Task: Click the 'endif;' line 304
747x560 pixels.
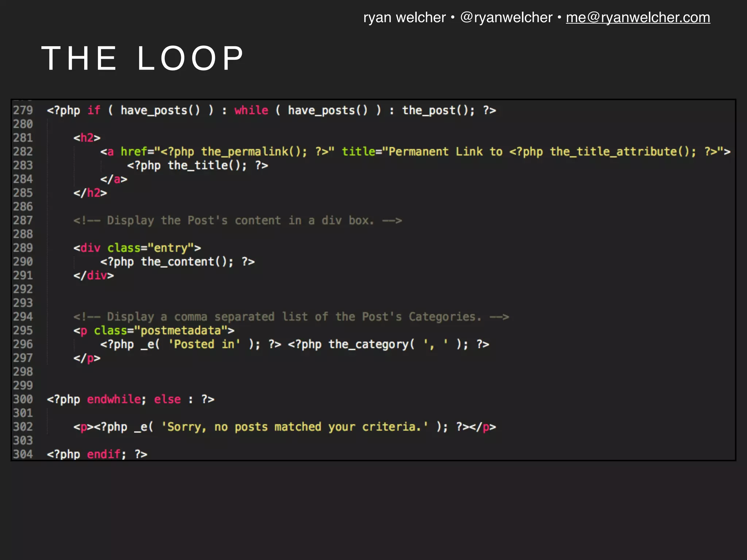Action: 97,454
